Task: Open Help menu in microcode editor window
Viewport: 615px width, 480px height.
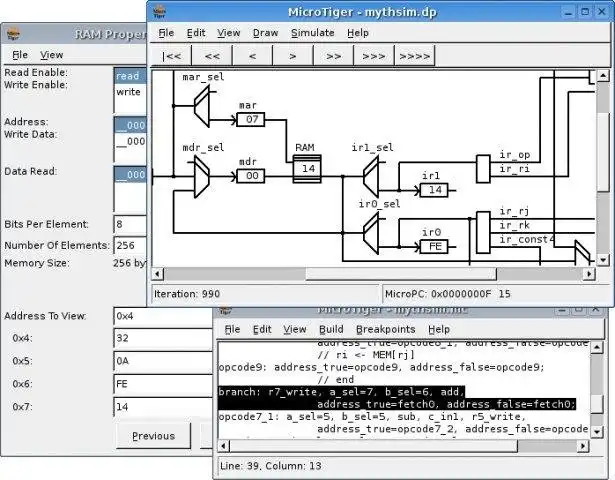Action: coord(439,329)
